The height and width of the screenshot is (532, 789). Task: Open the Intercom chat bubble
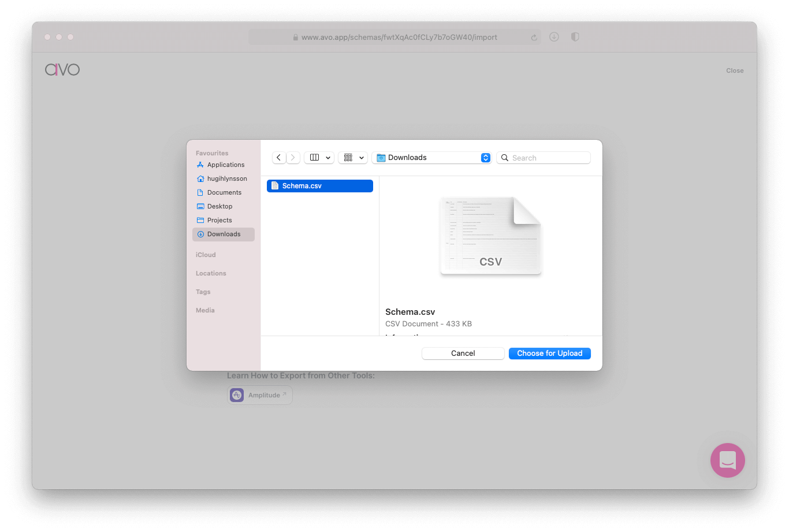pyautogui.click(x=727, y=460)
